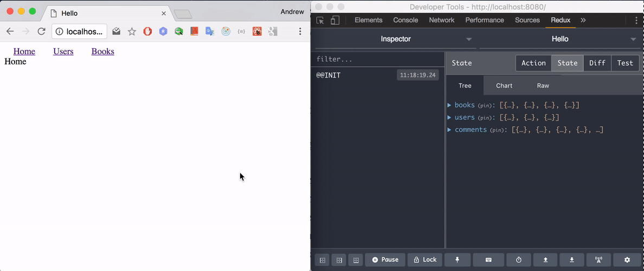Open the red book extension icon
Viewport: 644px width, 271px height.
(194, 31)
